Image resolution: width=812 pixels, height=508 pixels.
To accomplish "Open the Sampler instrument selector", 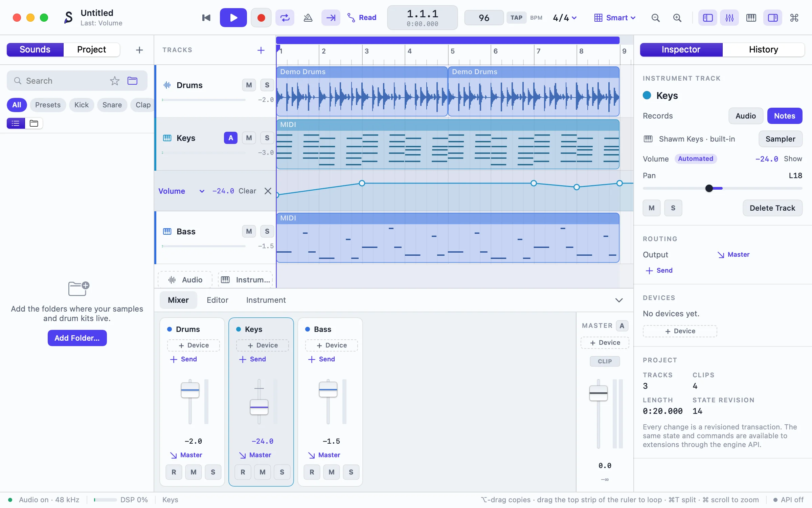I will [780, 139].
